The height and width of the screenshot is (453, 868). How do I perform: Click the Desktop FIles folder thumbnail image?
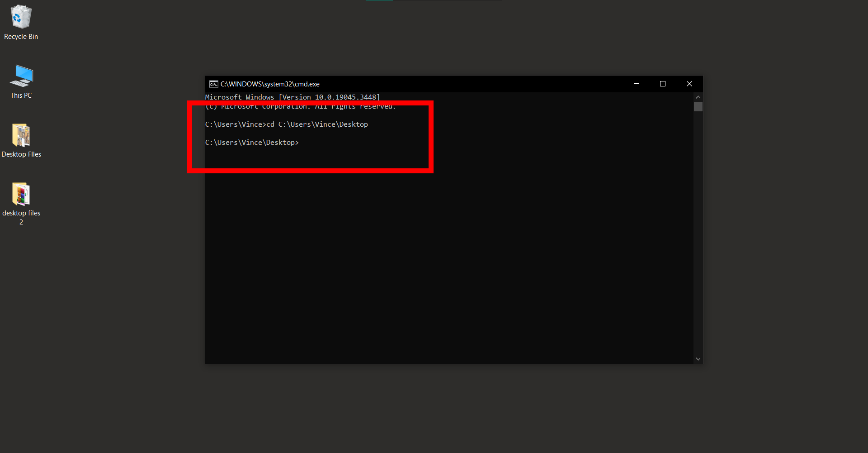pyautogui.click(x=21, y=135)
